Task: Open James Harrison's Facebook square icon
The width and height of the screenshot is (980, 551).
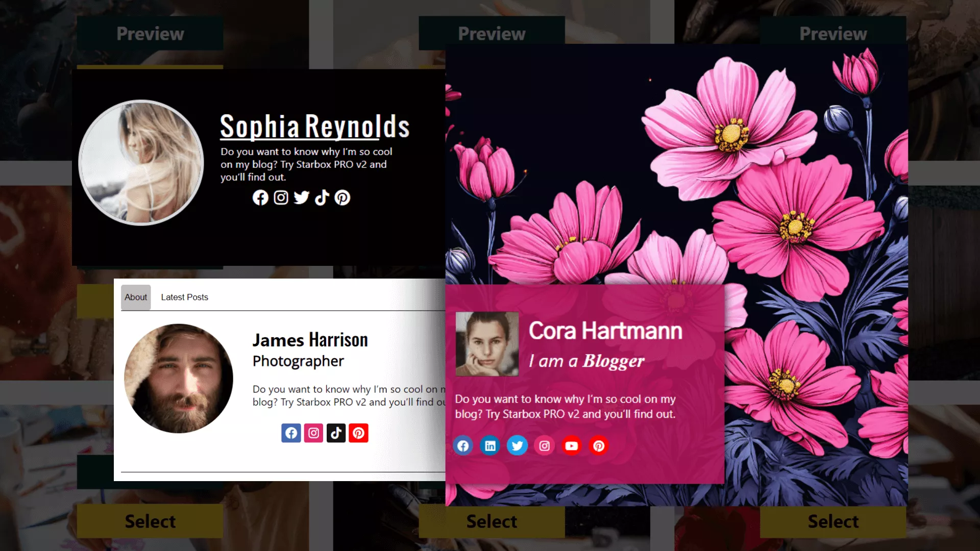Action: point(291,433)
